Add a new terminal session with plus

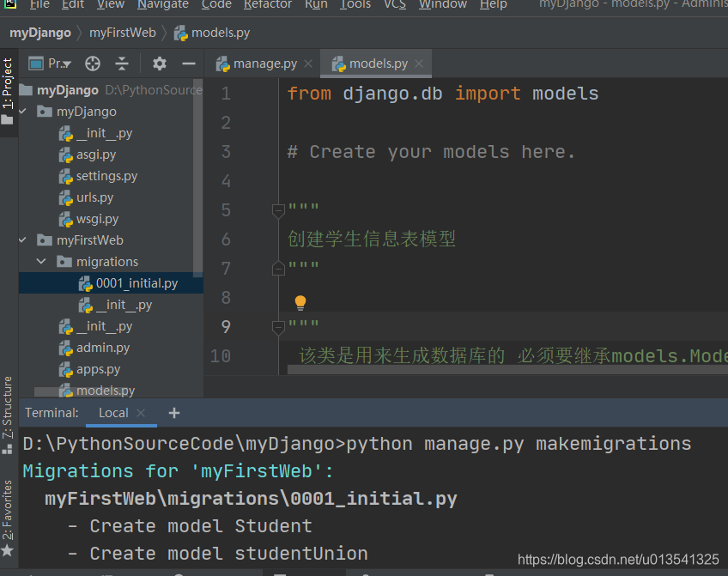pos(174,413)
